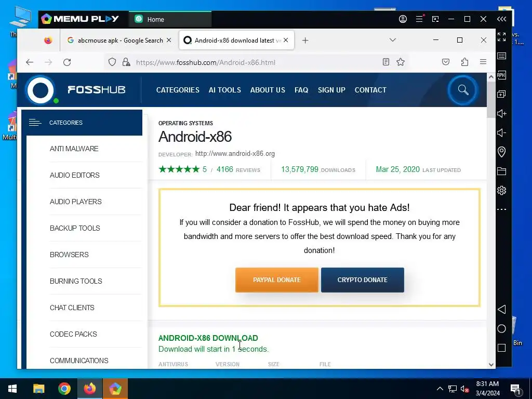Screen dimensions: 532x399
Task: Open ABOUT US navigation item
Action: coord(268,90)
